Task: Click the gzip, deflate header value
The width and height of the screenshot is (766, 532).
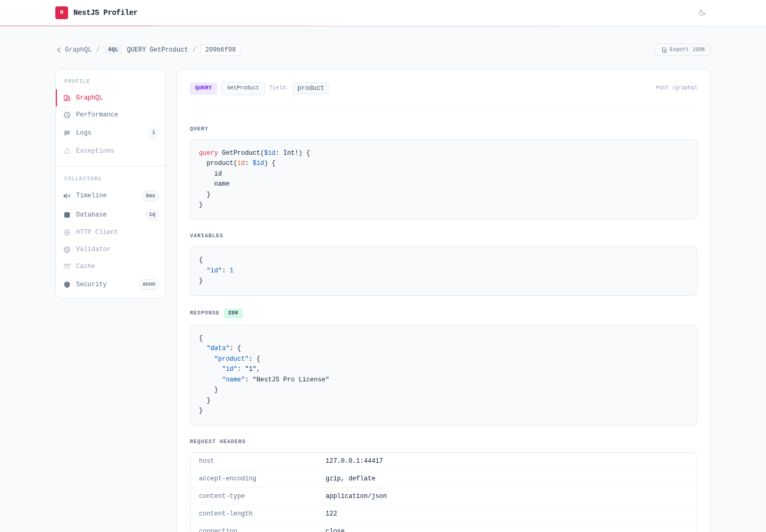Action: (351, 479)
